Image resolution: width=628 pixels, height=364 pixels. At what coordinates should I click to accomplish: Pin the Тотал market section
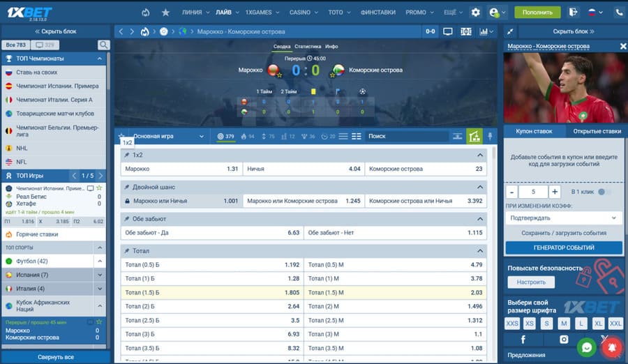click(126, 250)
